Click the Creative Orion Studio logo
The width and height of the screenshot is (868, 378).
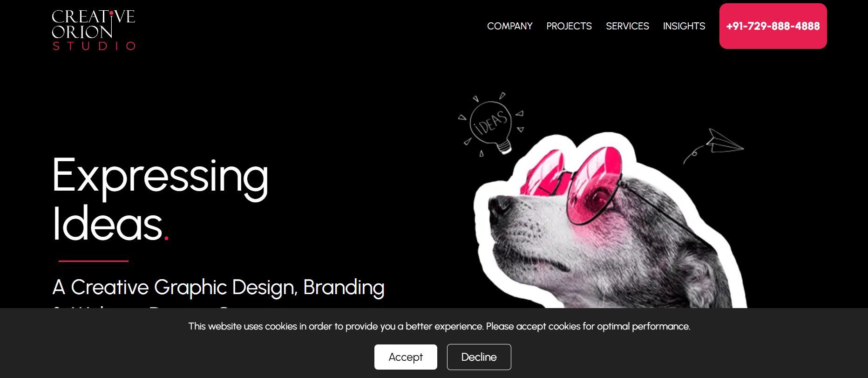94,30
